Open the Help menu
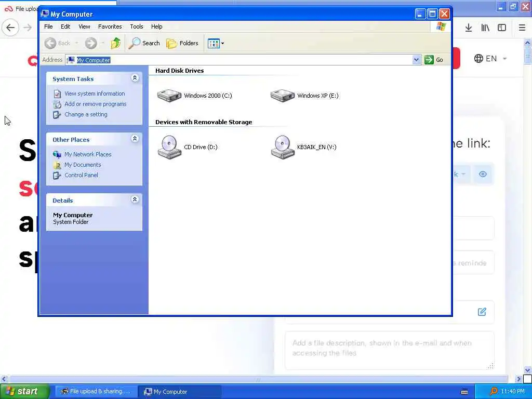This screenshot has height=399, width=532. pos(157,26)
